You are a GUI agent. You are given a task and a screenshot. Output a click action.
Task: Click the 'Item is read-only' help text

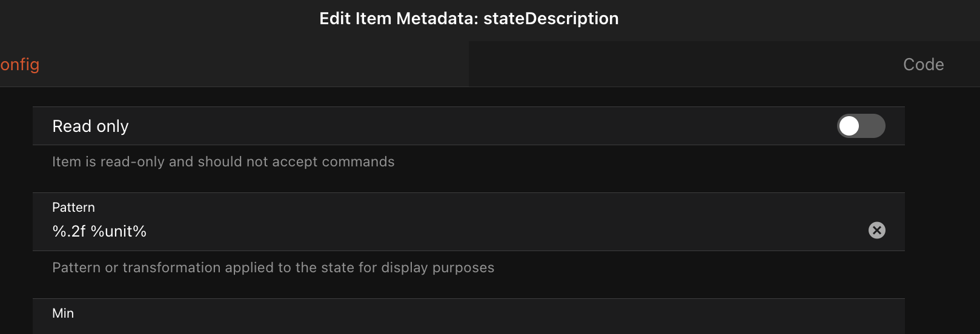point(223,162)
